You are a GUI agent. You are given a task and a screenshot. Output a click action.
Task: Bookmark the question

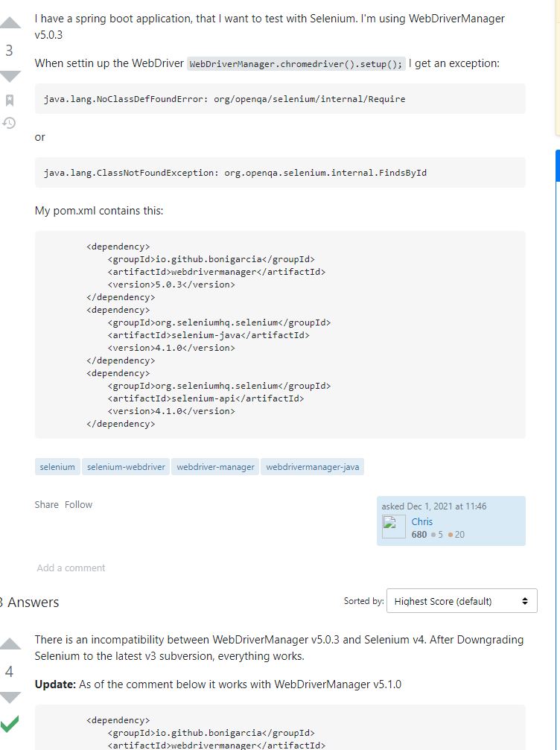tap(10, 100)
